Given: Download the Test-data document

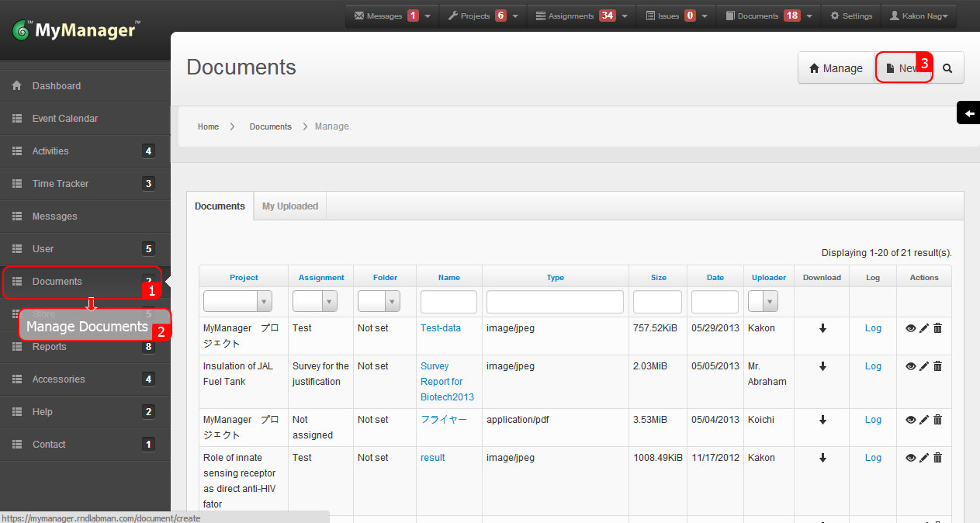Looking at the screenshot, I should tap(822, 328).
